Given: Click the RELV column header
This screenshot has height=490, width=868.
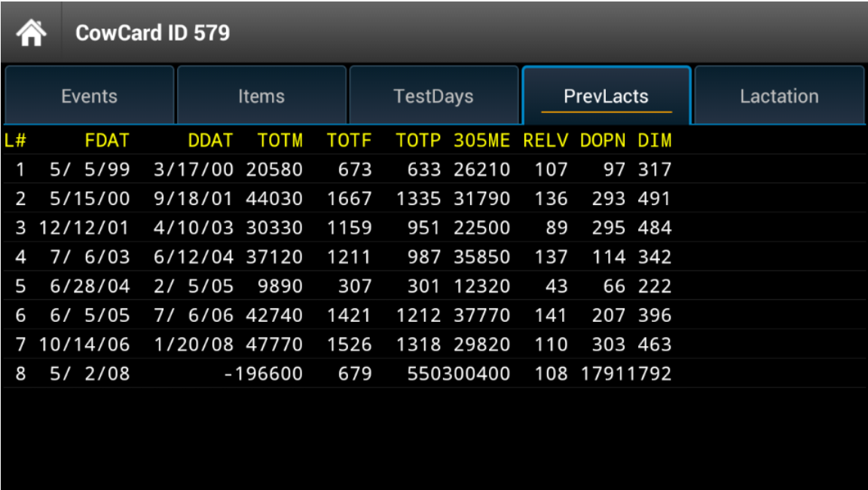Looking at the screenshot, I should tap(546, 140).
